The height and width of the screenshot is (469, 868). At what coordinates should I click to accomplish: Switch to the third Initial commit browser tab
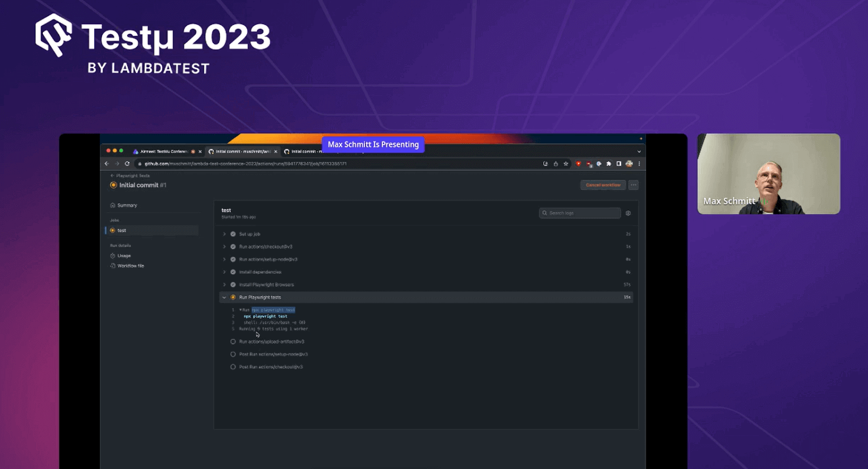304,152
